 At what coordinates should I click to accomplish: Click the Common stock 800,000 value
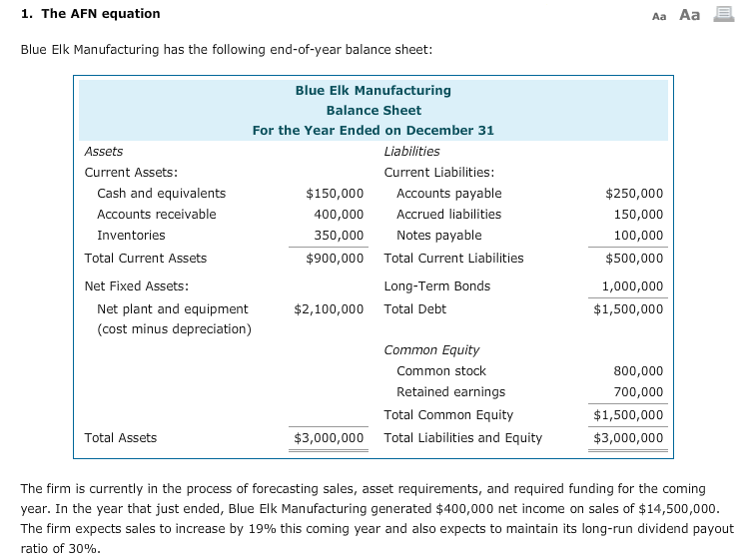point(639,371)
